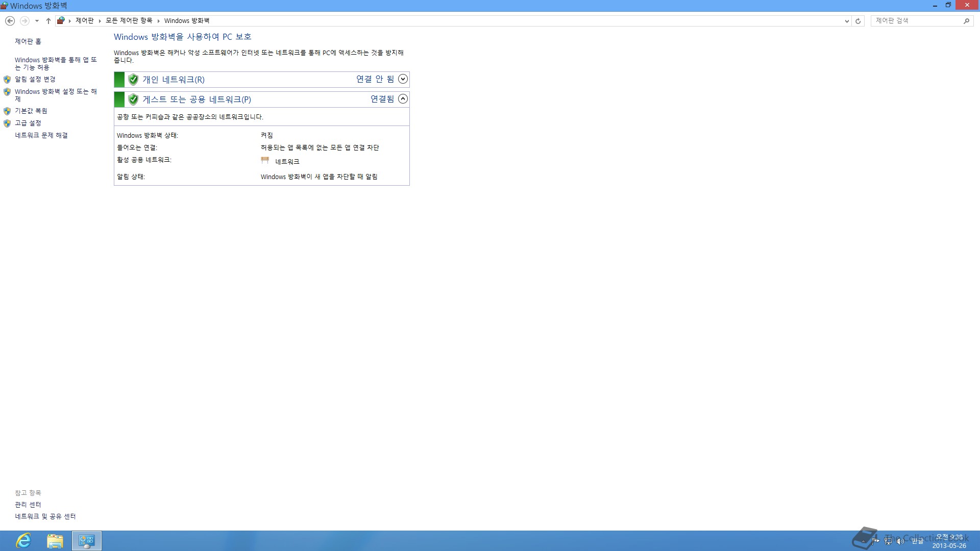The height and width of the screenshot is (551, 980).
Task: Go up one level with the up arrow
Action: pyautogui.click(x=48, y=21)
